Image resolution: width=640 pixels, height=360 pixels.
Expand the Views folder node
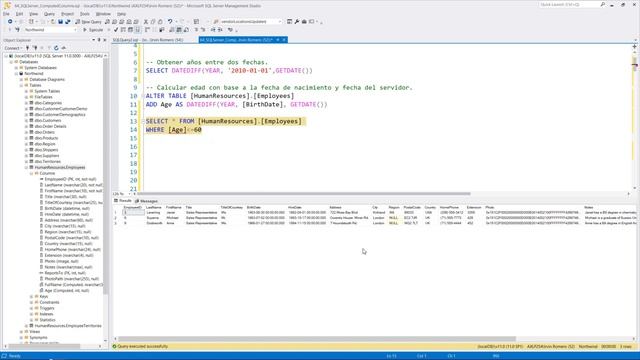coord(21,332)
